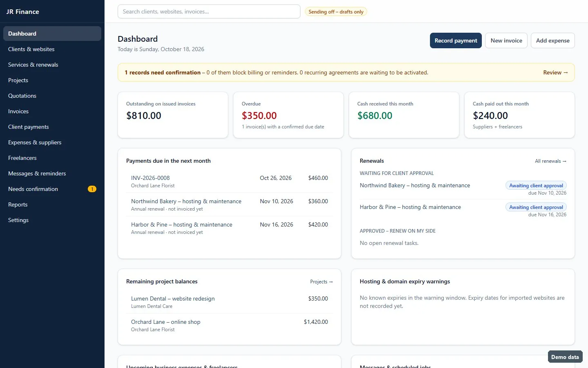Viewport: 588px width, 368px height.
Task: Click the 'Sending off – drafts only' pill
Action: [x=336, y=12]
